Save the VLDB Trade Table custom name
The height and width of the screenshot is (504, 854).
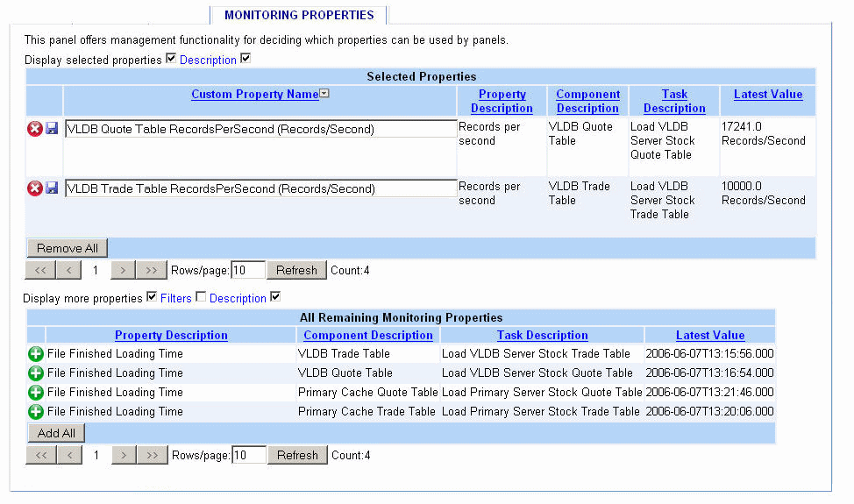point(52,188)
